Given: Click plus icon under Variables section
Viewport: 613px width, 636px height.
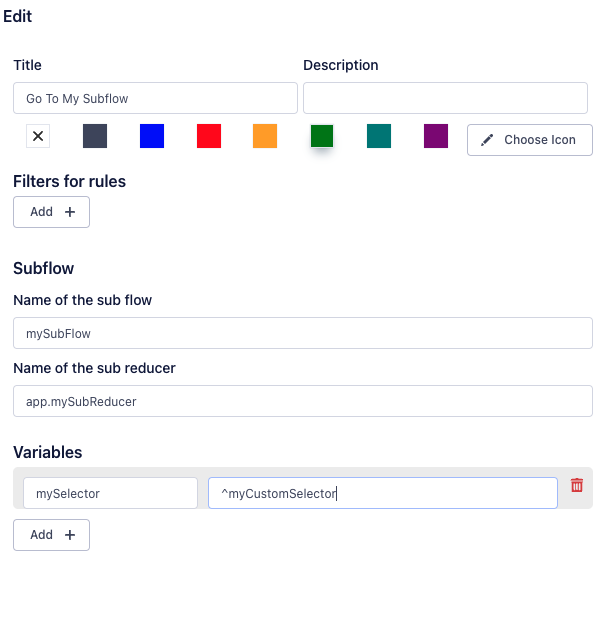Looking at the screenshot, I should (x=69, y=535).
